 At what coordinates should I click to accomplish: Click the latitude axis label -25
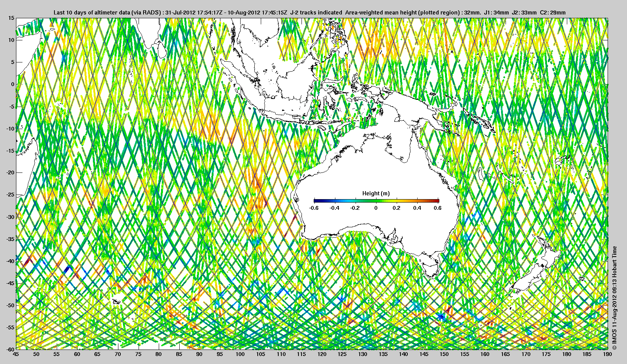point(10,195)
